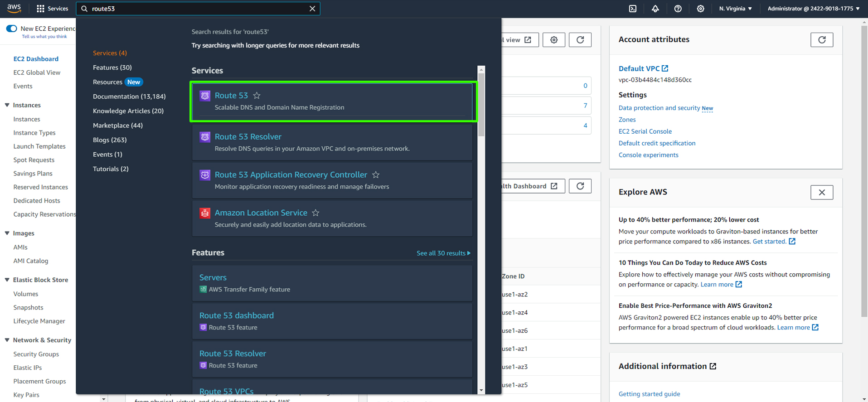
Task: Click the search results scrollbar thumb
Action: (x=481, y=104)
